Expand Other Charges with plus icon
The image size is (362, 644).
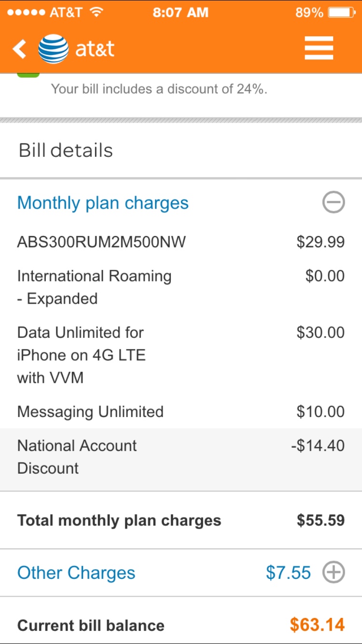point(334,573)
